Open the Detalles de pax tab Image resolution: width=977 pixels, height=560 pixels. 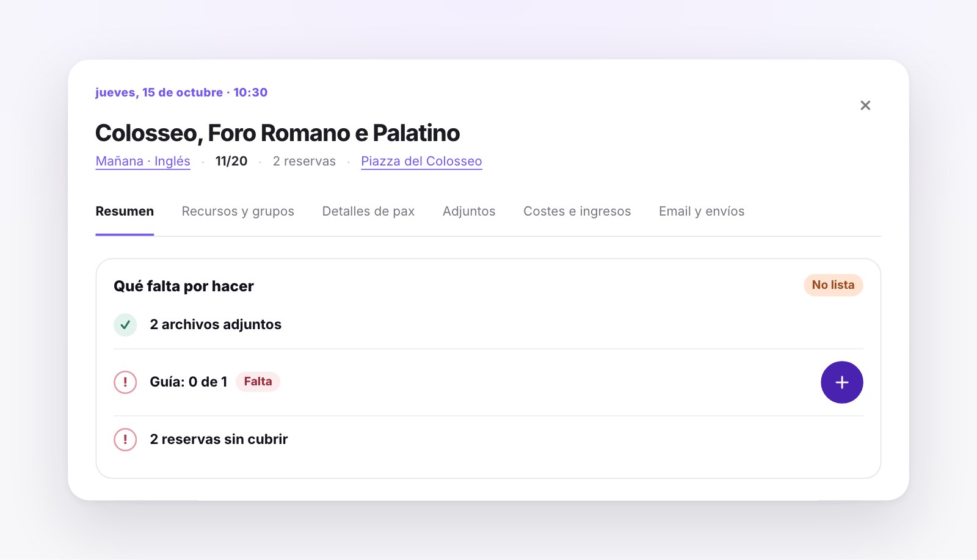pos(368,211)
